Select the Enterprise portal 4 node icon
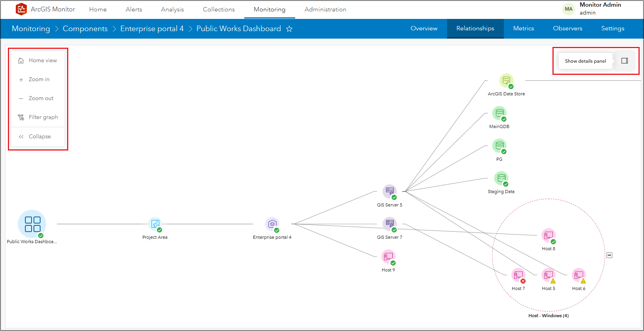 (272, 224)
